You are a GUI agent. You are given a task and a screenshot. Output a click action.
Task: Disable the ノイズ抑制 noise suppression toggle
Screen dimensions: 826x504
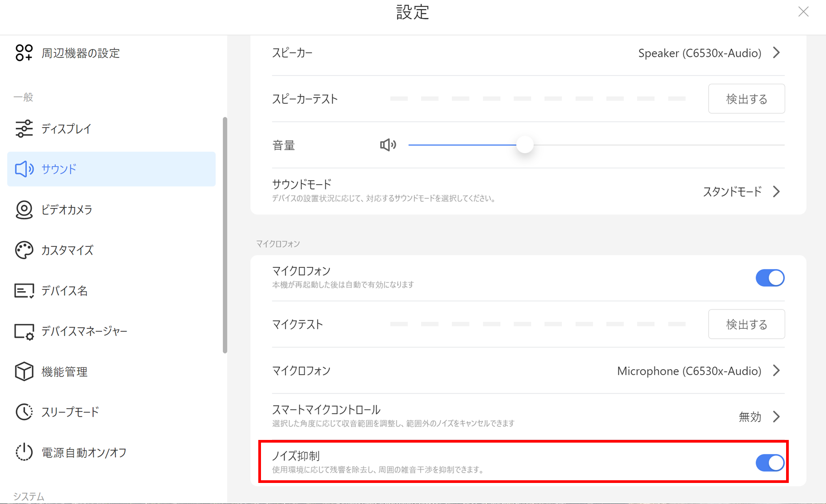coord(769,463)
